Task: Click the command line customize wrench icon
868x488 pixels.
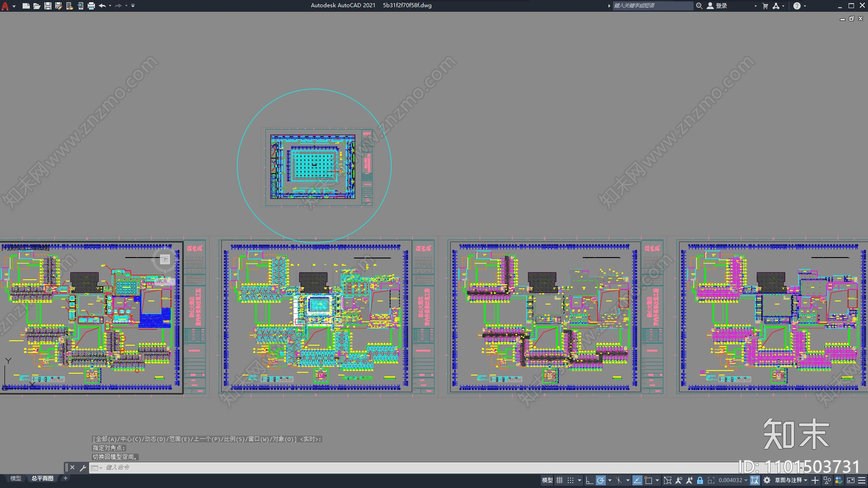Action: 83,468
